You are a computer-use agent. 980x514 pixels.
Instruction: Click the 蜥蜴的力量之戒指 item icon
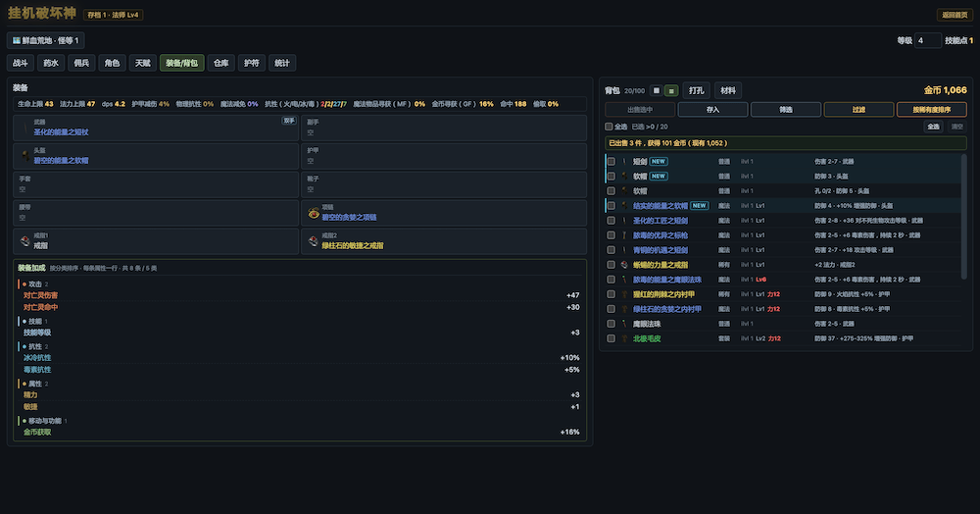[623, 265]
